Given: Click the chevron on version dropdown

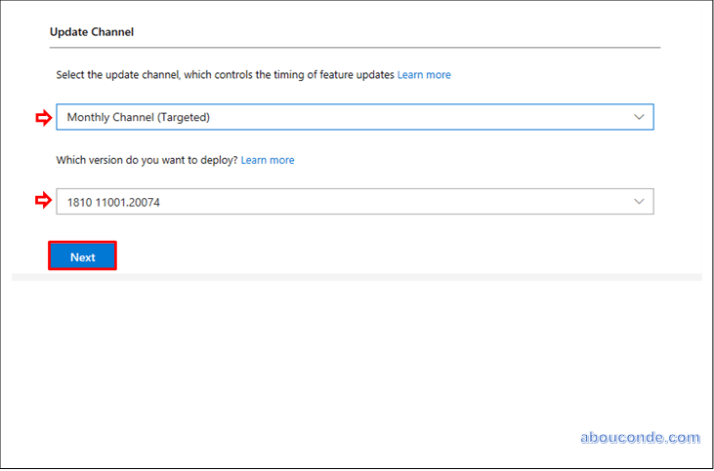Looking at the screenshot, I should point(640,202).
